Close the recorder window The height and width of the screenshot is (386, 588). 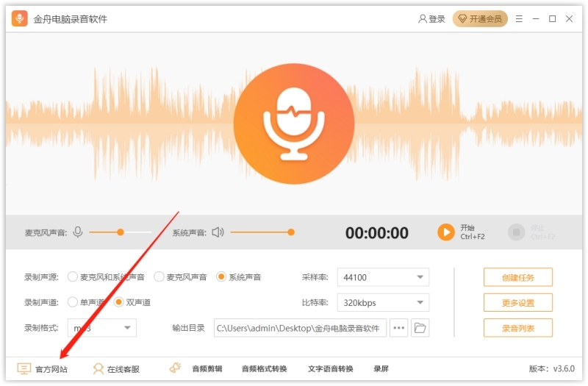tap(569, 19)
